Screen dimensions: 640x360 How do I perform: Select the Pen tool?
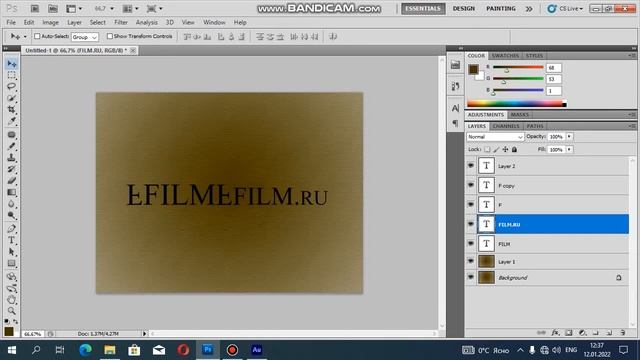point(11,229)
